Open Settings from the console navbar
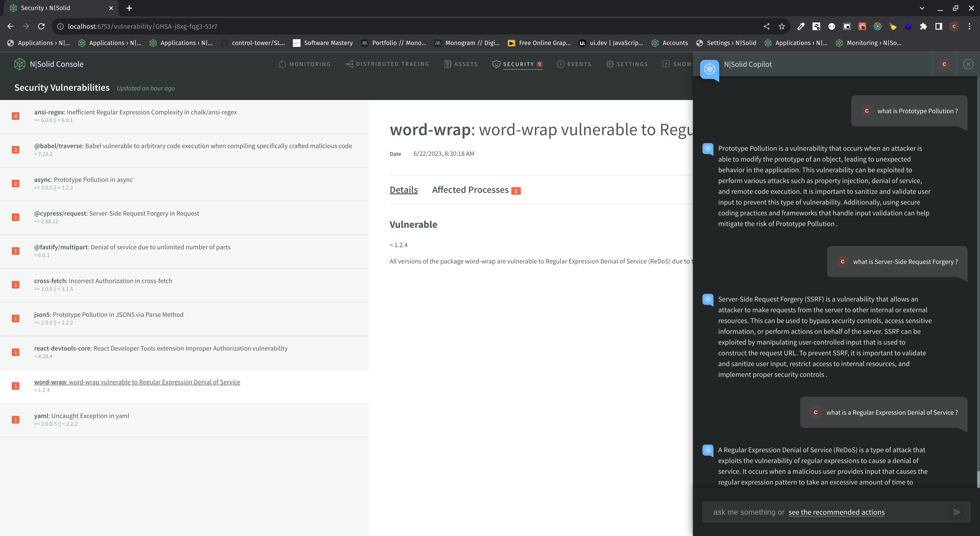980x536 pixels. [x=627, y=64]
